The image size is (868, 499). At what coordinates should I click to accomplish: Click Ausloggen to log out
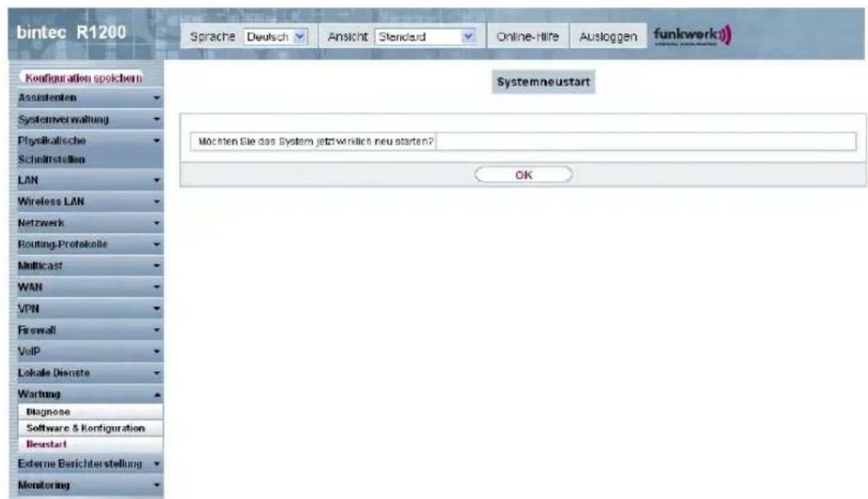[608, 37]
